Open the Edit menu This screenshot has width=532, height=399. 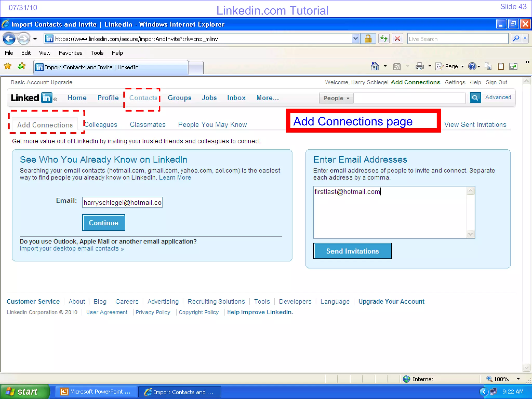tap(26, 53)
